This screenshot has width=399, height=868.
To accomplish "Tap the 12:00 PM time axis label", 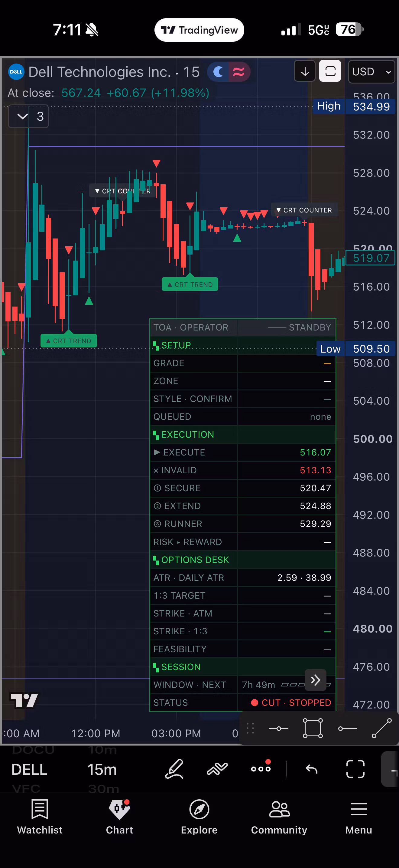I will tap(96, 733).
